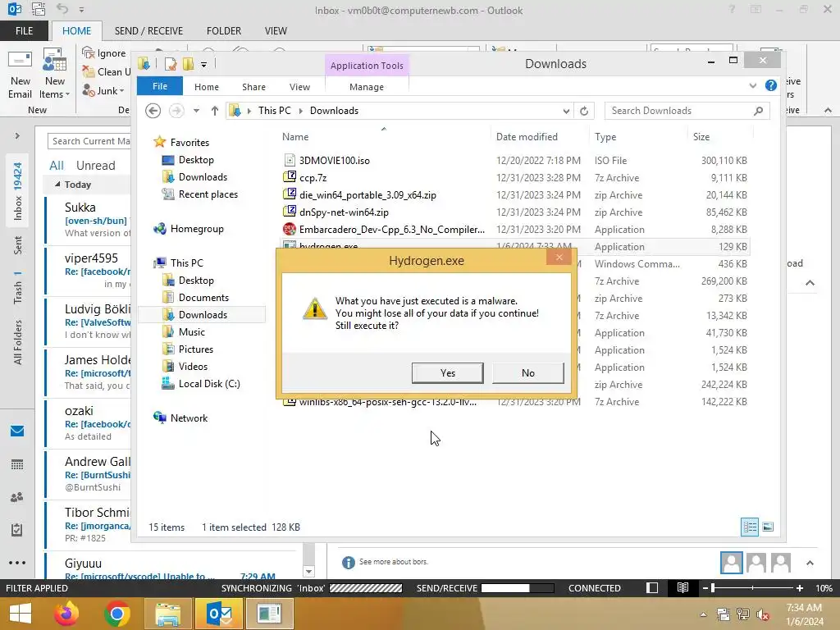
Task: Click the Properties icon in Explorer title bar
Action: click(171, 64)
